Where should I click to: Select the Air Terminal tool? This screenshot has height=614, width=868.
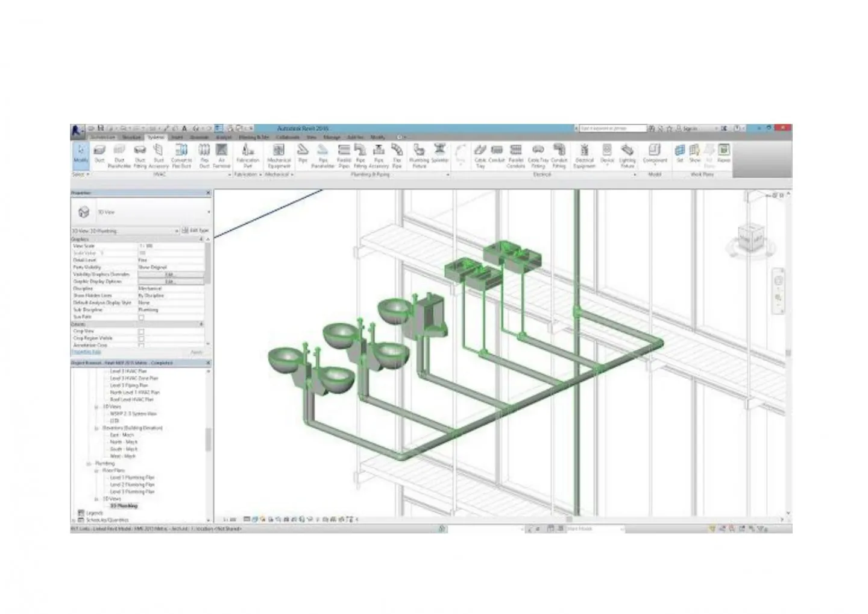222,153
